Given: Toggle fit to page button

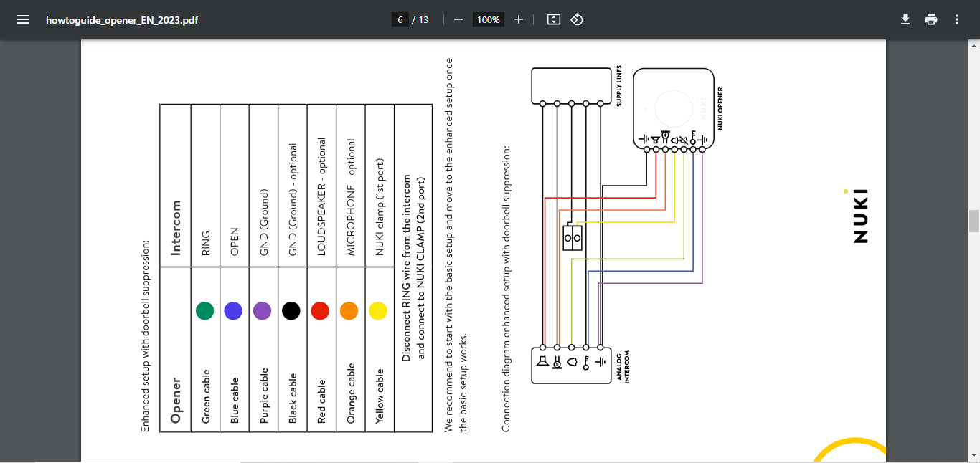Looking at the screenshot, I should (x=553, y=19).
